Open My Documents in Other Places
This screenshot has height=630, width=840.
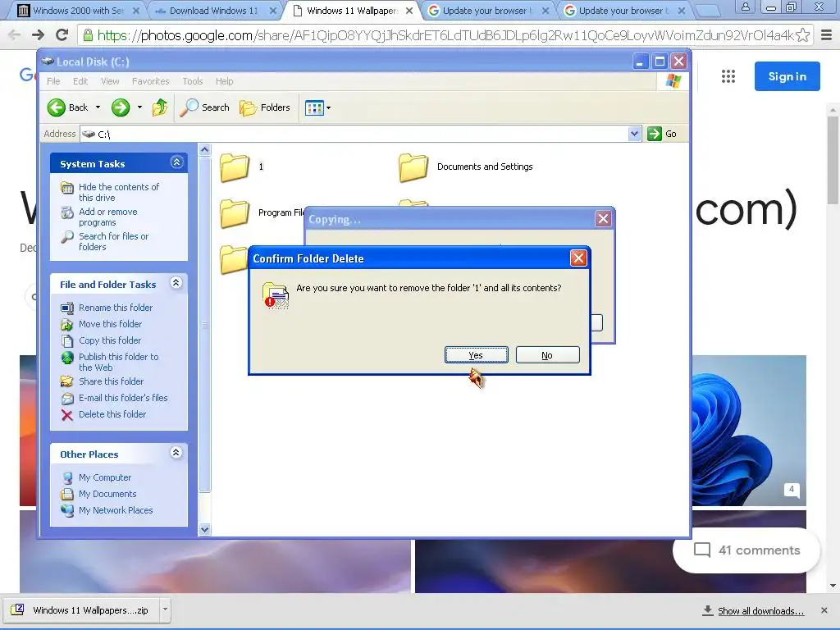(x=107, y=494)
